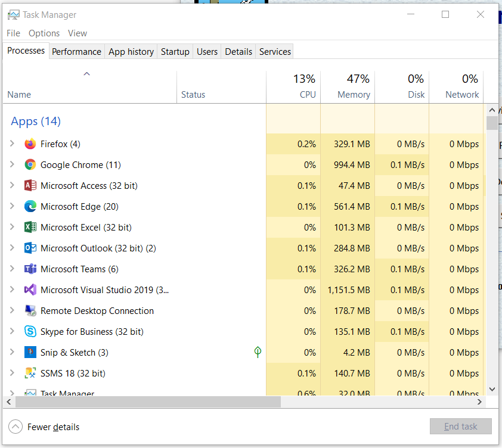502x448 pixels.
Task: Click the Microsoft Edge icon
Action: point(30,207)
